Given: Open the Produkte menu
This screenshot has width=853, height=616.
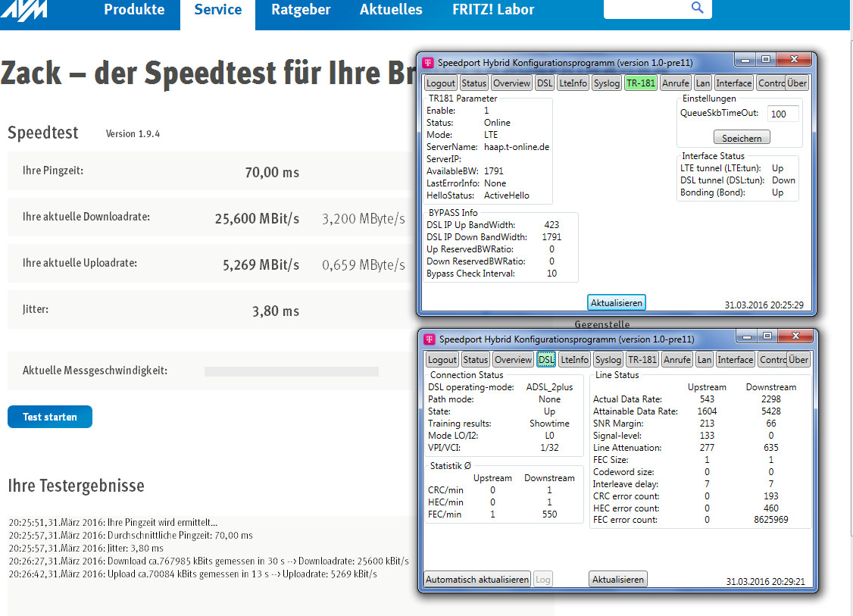Looking at the screenshot, I should tap(134, 9).
